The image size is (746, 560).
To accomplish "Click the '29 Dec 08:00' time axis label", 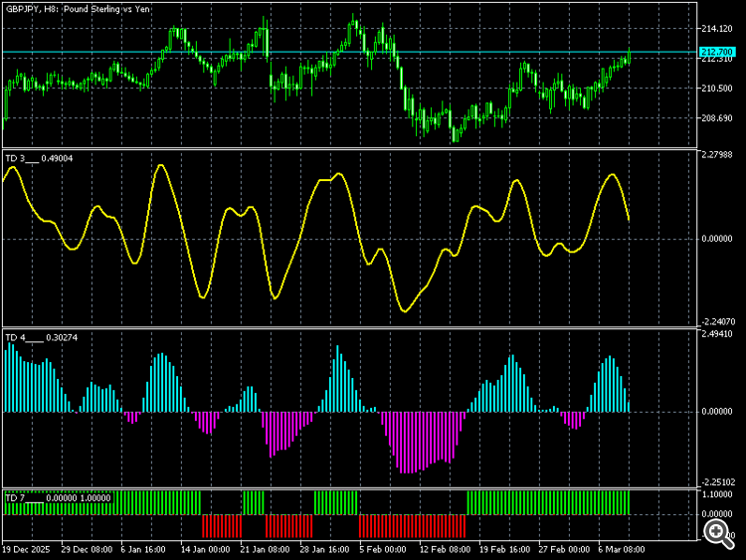I will [88, 549].
